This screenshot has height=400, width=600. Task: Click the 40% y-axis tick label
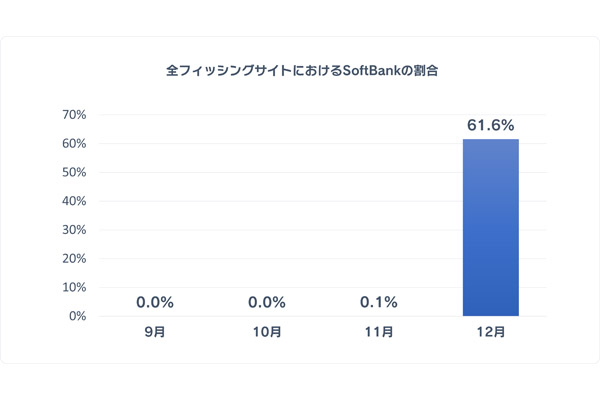(74, 201)
